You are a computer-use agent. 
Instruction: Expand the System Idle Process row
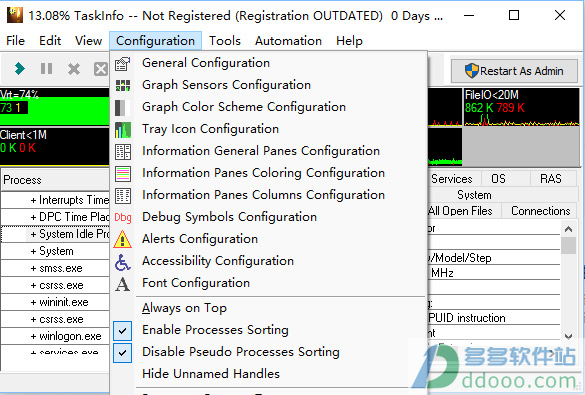tap(33, 234)
